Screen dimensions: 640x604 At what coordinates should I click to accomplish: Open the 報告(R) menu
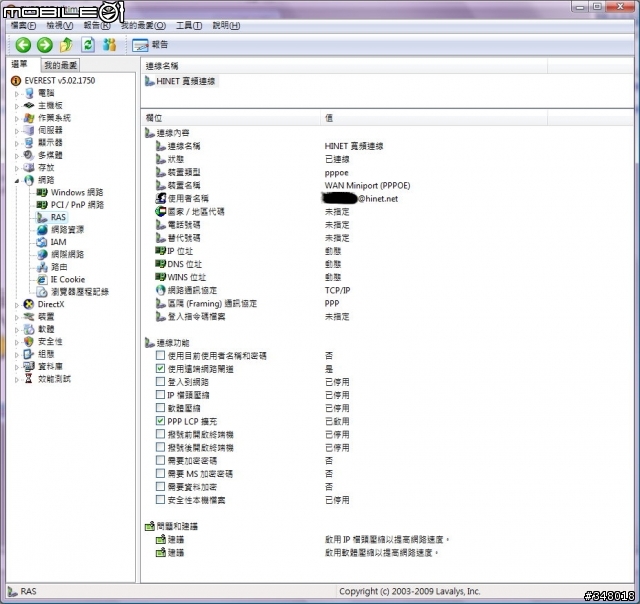coord(97,26)
